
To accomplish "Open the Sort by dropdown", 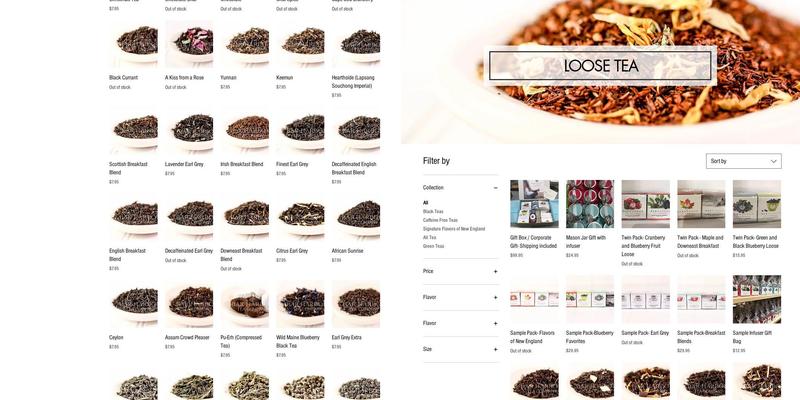I will click(743, 161).
